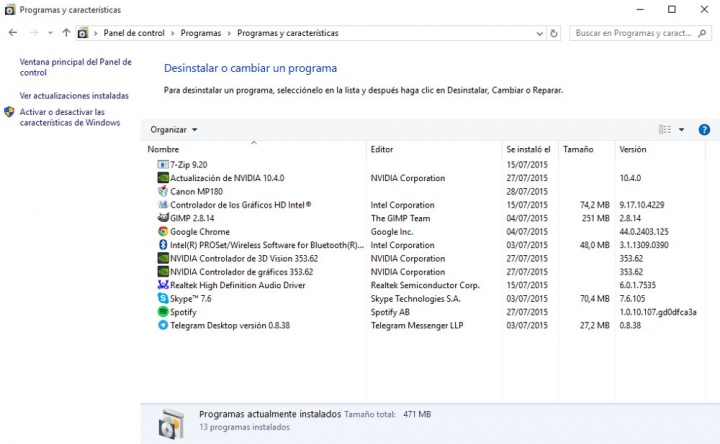Click the control panel icon in address bar
This screenshot has height=444, width=720.
83,33
